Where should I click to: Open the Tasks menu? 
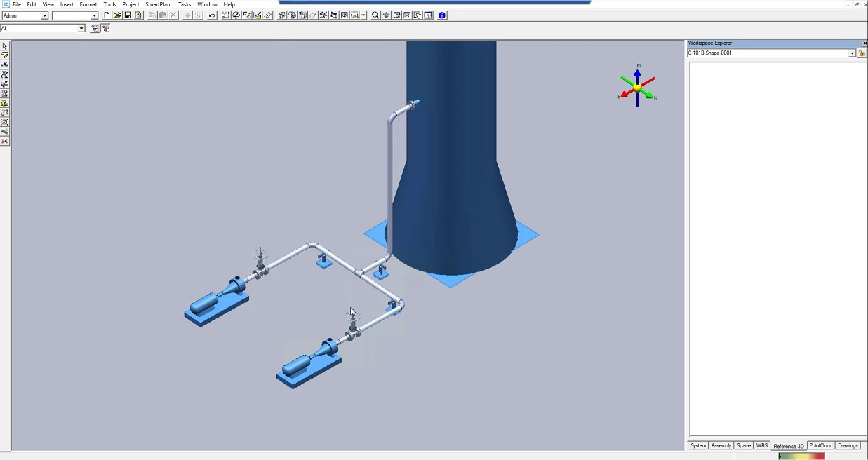pyautogui.click(x=185, y=4)
